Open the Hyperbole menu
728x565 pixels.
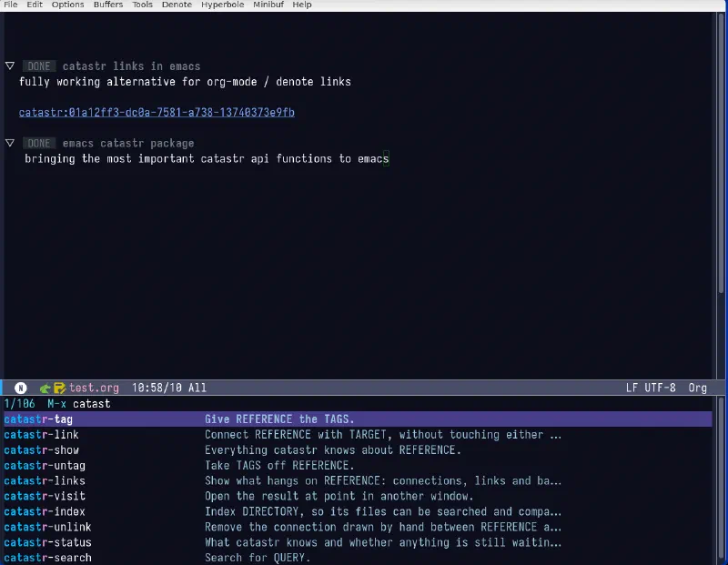(x=222, y=5)
